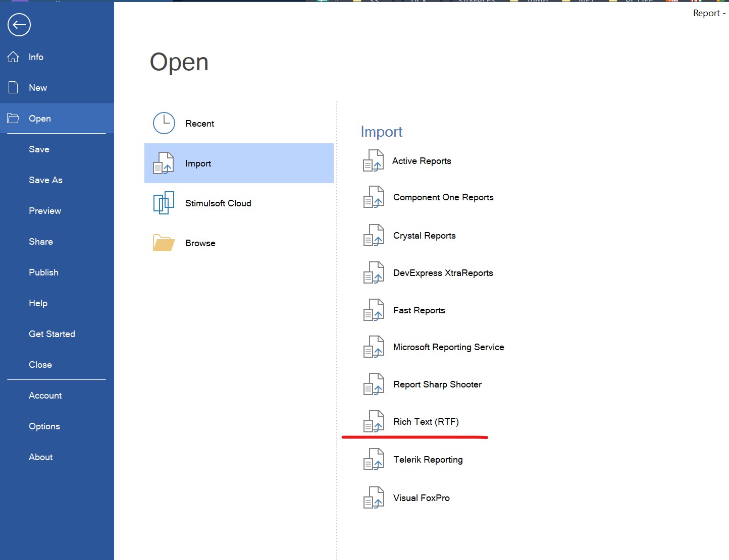This screenshot has width=729, height=560.
Task: Choose Close in the sidebar
Action: pos(40,365)
